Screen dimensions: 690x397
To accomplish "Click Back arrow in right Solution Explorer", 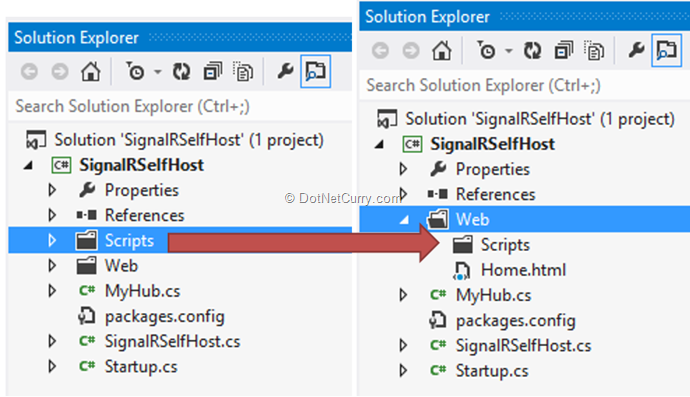I will [381, 51].
